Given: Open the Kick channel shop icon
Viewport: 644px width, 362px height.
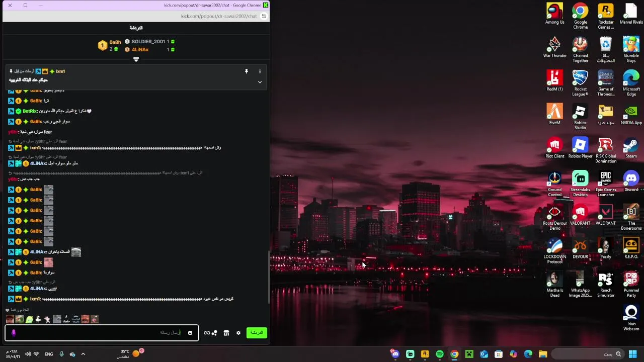Looking at the screenshot, I should 226,333.
